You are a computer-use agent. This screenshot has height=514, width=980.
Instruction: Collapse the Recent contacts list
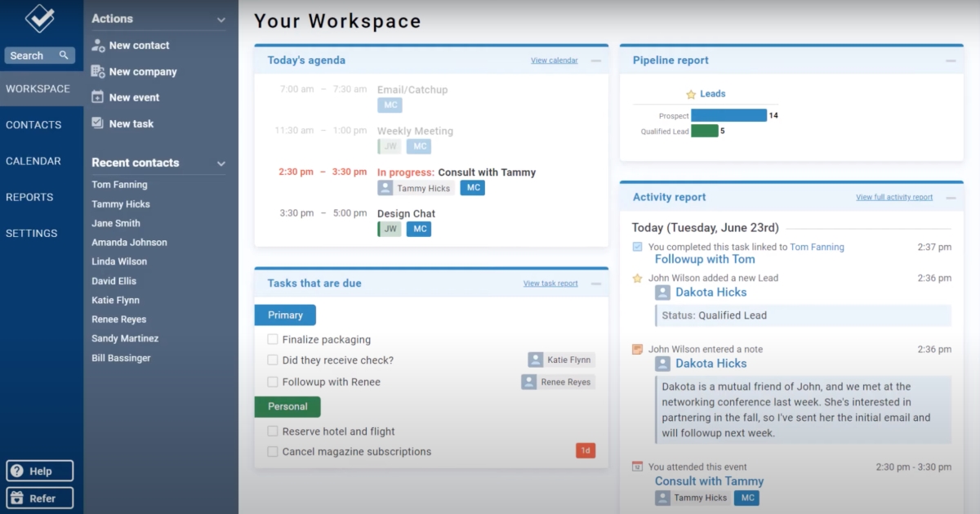point(220,163)
